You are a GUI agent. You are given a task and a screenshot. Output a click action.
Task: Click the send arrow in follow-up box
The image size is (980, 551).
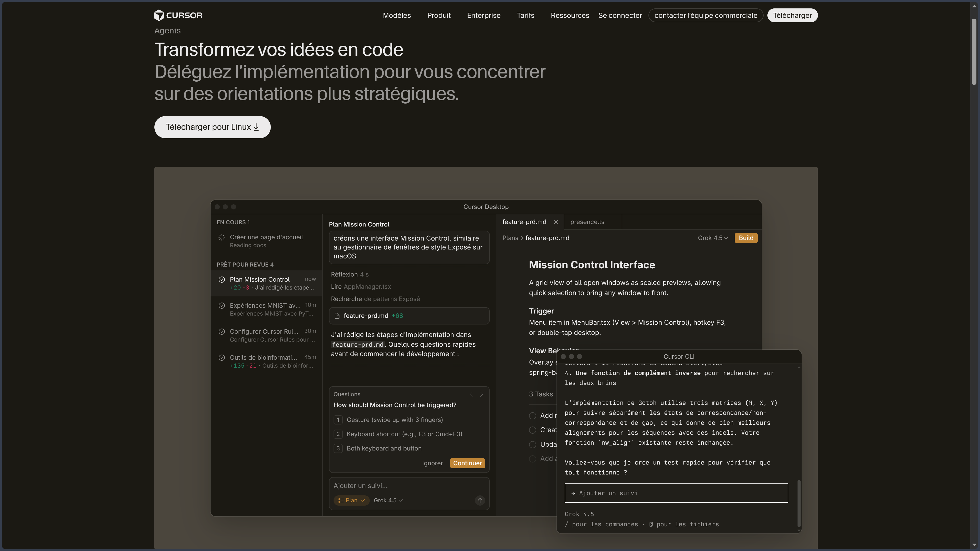point(480,500)
